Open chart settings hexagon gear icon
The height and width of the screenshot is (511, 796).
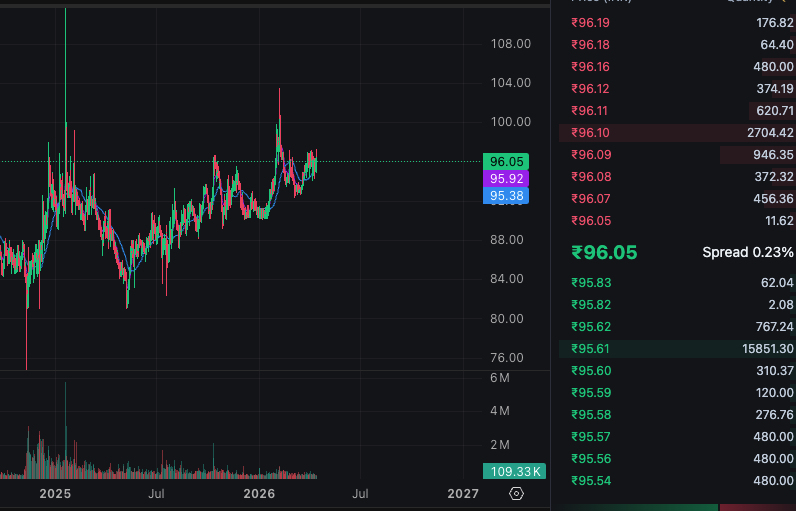(516, 493)
